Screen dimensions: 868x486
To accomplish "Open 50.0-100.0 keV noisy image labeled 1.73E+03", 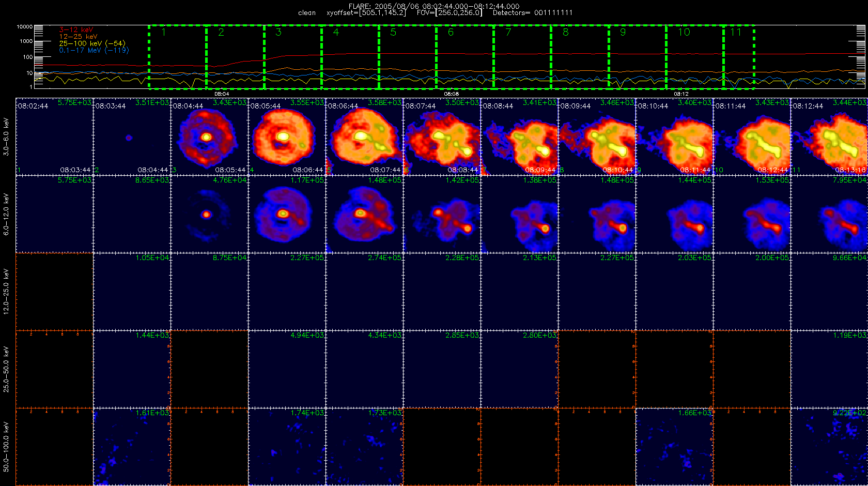I will pyautogui.click(x=364, y=447).
